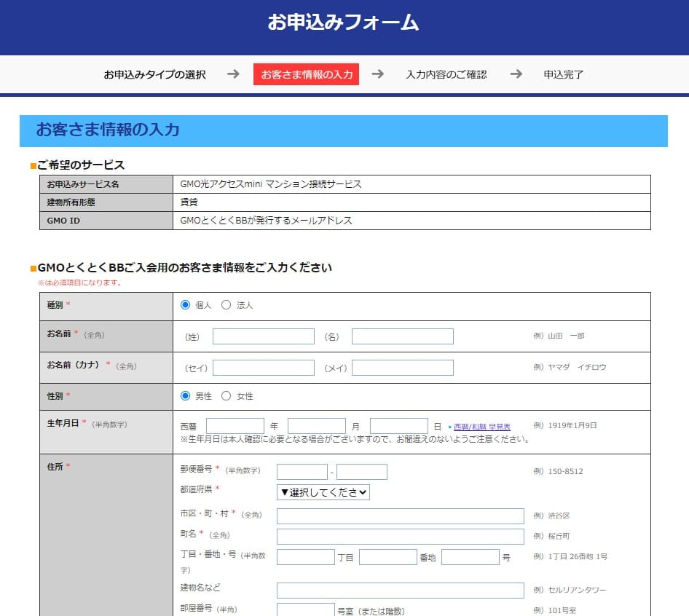The image size is (689, 616).
Task: Open the 西暦/和暦 早見表 link
Action: pyautogui.click(x=482, y=427)
